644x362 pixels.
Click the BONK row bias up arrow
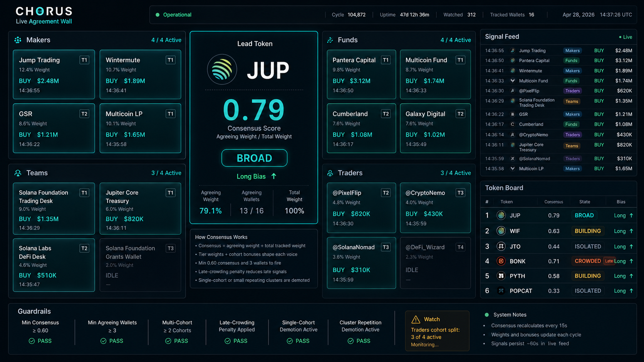(631, 261)
